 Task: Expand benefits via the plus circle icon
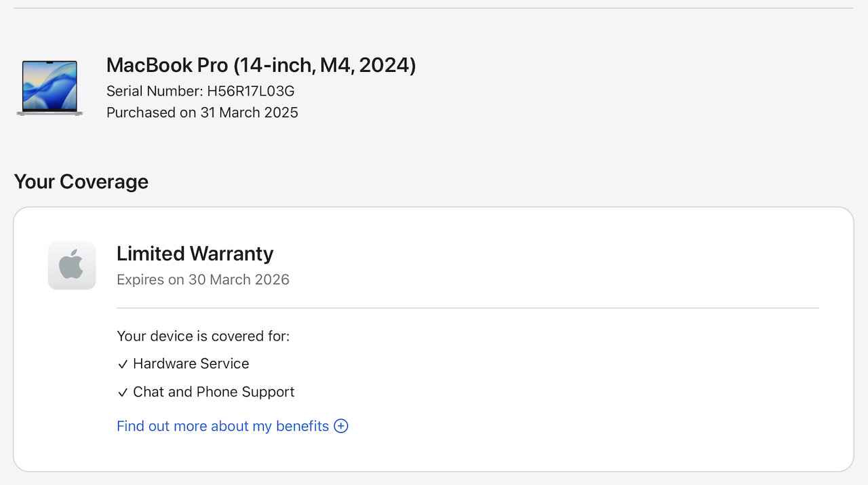coord(341,426)
